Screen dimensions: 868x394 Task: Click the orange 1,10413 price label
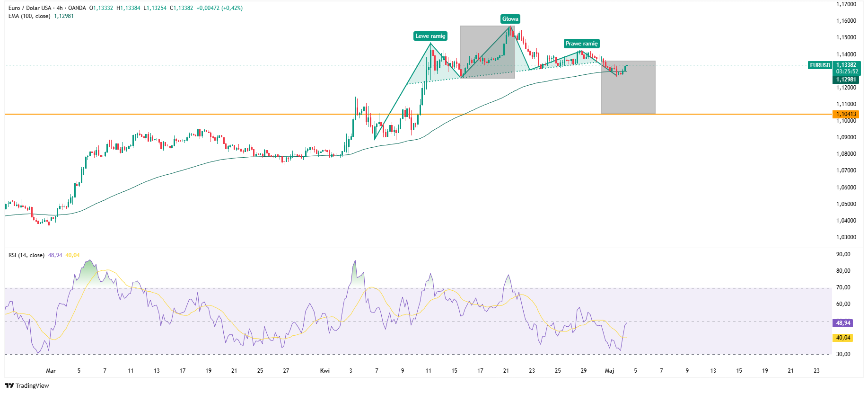(846, 114)
